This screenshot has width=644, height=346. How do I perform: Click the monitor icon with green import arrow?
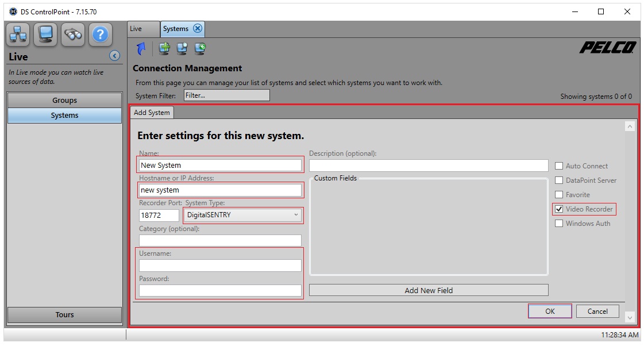pyautogui.click(x=199, y=49)
